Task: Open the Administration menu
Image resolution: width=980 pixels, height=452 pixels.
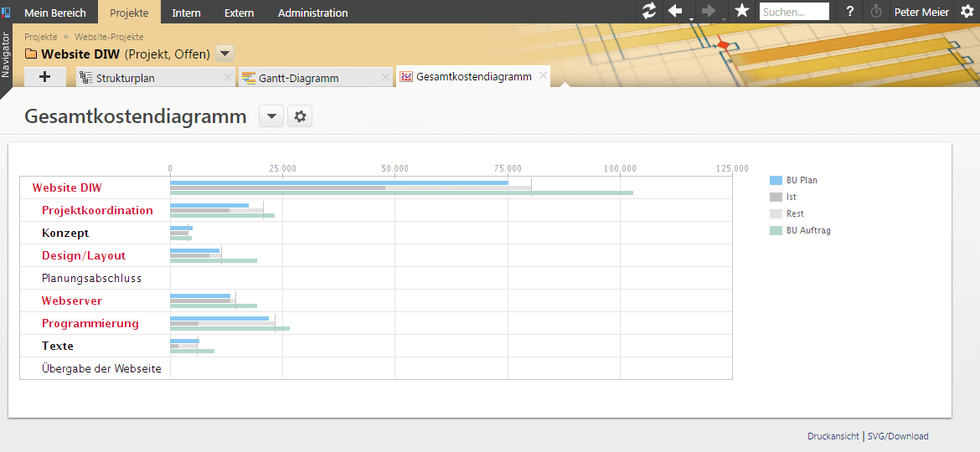Action: coord(313,12)
